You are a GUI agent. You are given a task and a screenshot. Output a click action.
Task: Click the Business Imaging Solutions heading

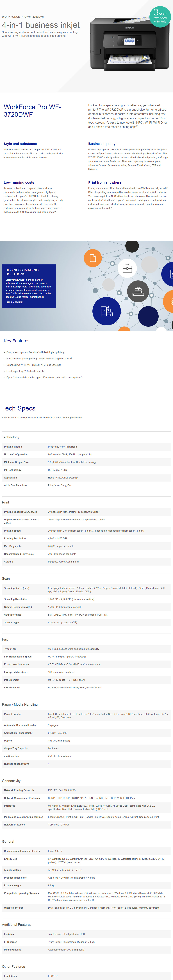(x=22, y=272)
